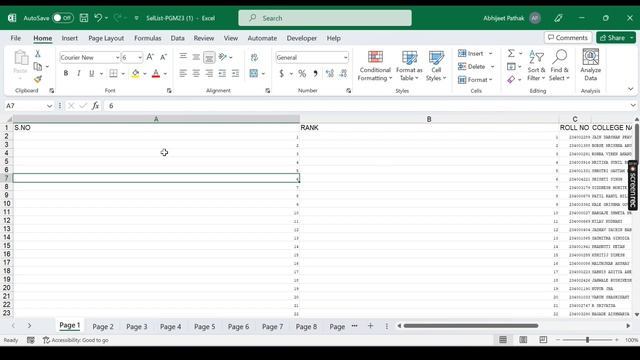Increase font size with larger A icon
This screenshot has width=640, height=360.
pyautogui.click(x=150, y=57)
